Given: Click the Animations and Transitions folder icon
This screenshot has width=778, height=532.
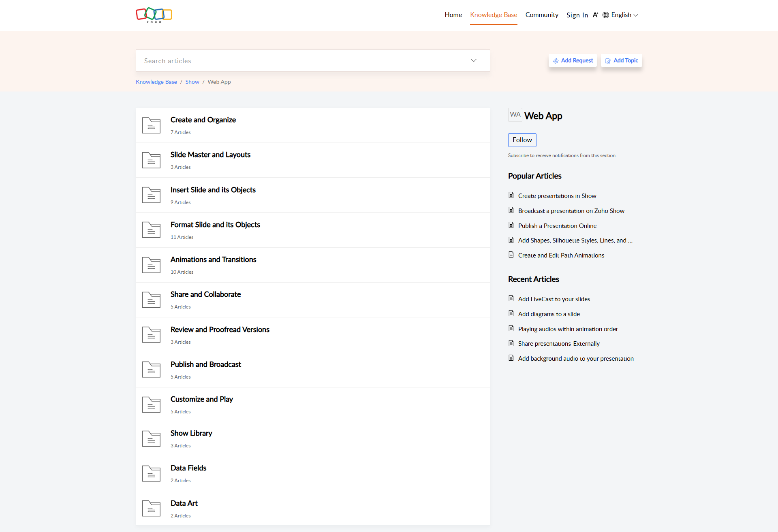Looking at the screenshot, I should point(151,265).
